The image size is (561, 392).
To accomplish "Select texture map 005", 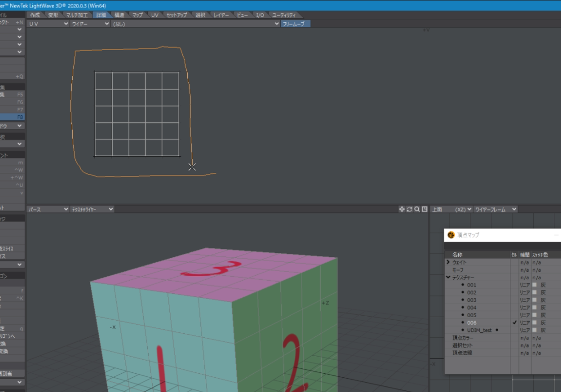I will pos(471,315).
